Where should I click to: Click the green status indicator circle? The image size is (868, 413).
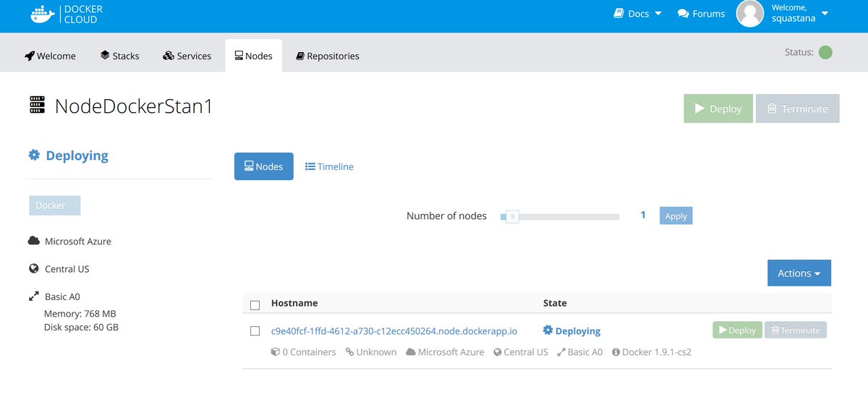pos(825,52)
